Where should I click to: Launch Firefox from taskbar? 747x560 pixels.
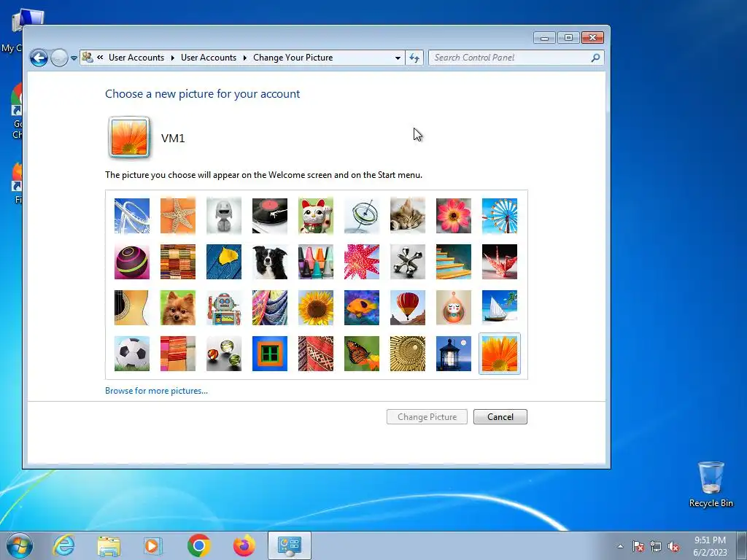click(x=244, y=545)
